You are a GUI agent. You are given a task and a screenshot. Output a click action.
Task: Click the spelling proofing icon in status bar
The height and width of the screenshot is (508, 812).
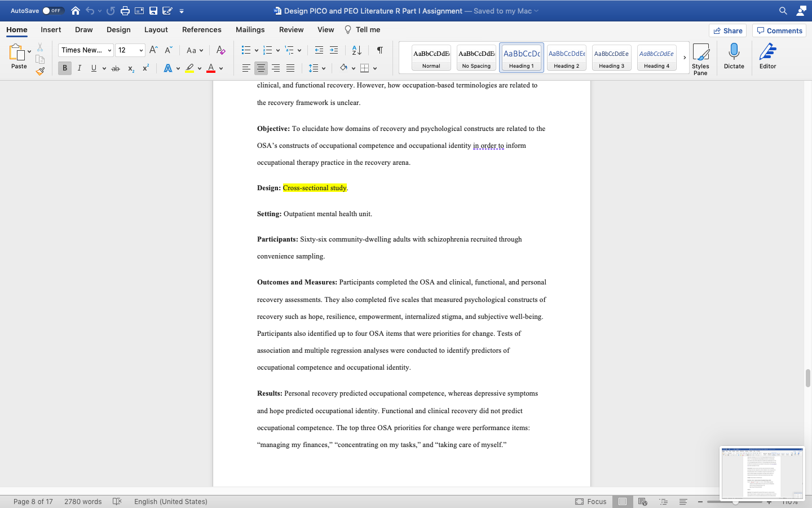coord(117,501)
